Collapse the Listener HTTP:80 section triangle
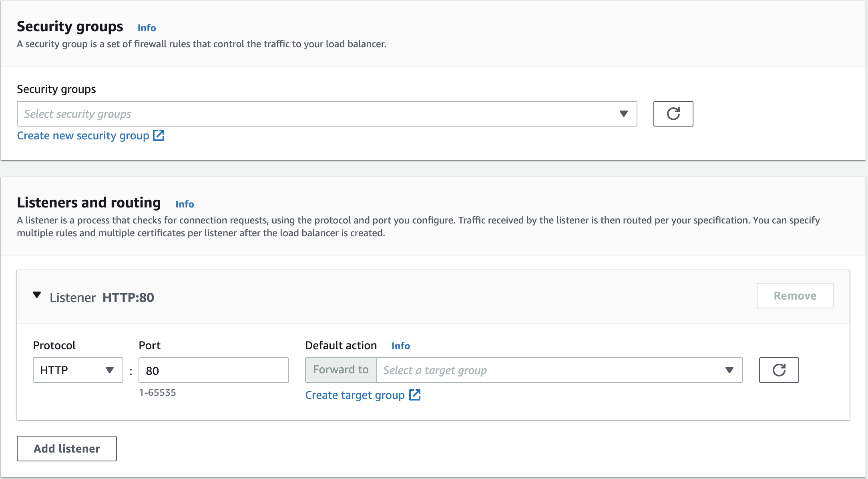Viewport: 868px width, 479px height. pos(37,296)
